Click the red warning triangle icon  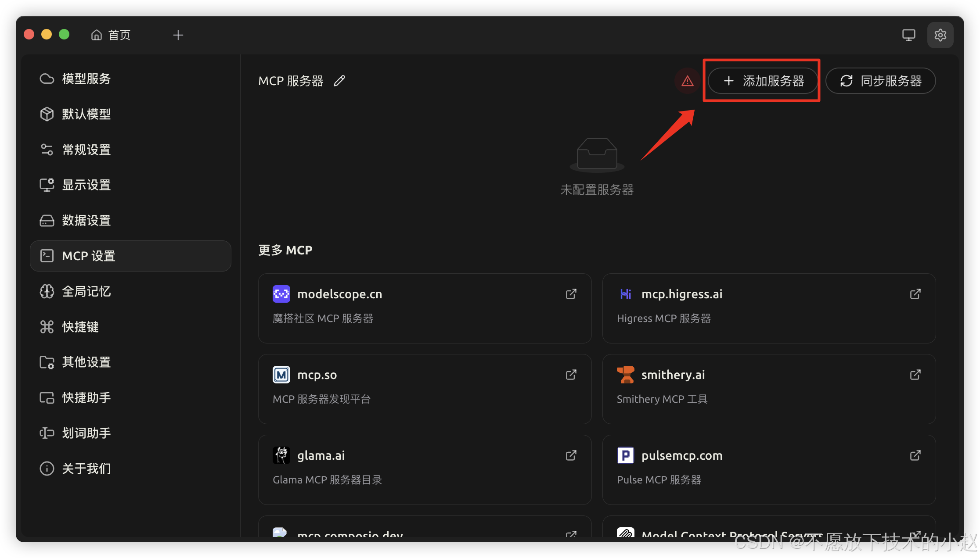[687, 81]
